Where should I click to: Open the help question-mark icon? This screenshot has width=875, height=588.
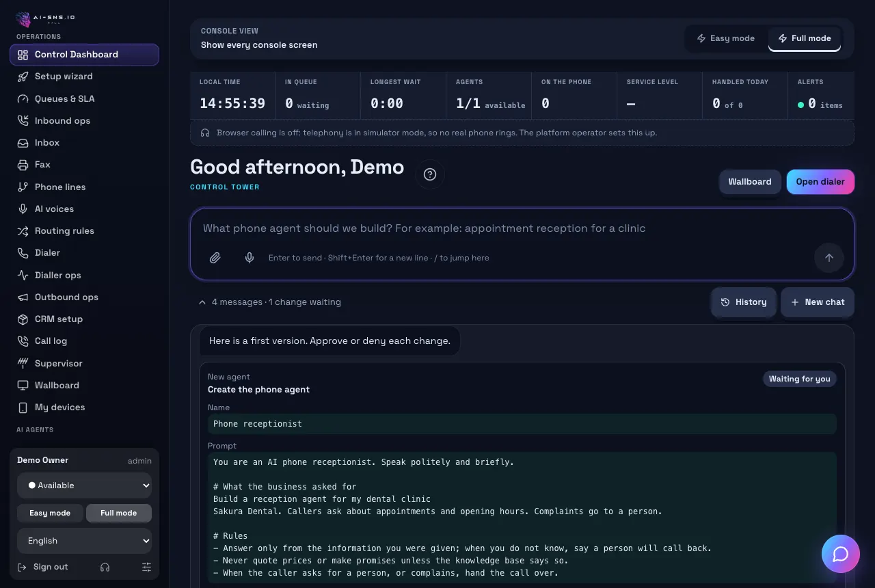[x=430, y=174]
